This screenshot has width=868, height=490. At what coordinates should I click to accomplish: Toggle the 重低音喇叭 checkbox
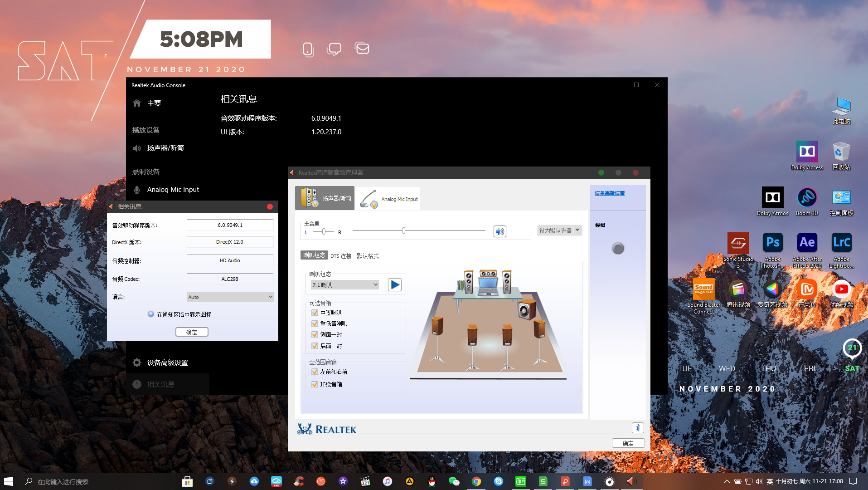pos(315,323)
